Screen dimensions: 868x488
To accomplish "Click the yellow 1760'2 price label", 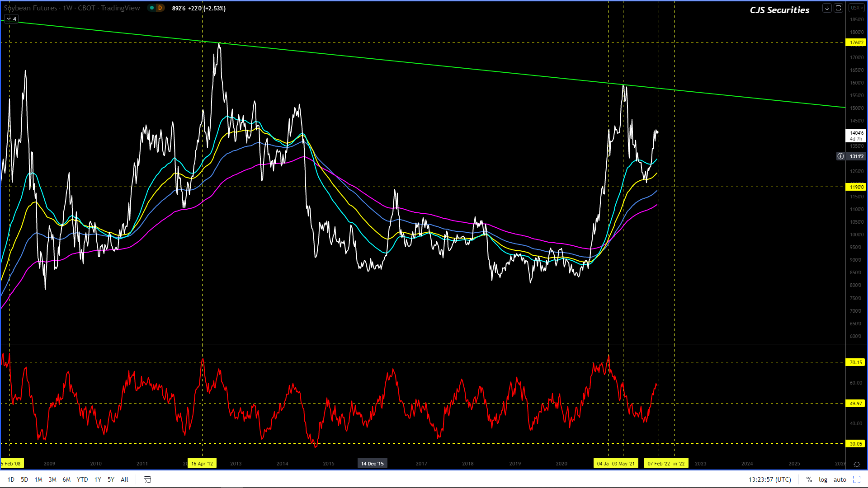I will click(856, 42).
